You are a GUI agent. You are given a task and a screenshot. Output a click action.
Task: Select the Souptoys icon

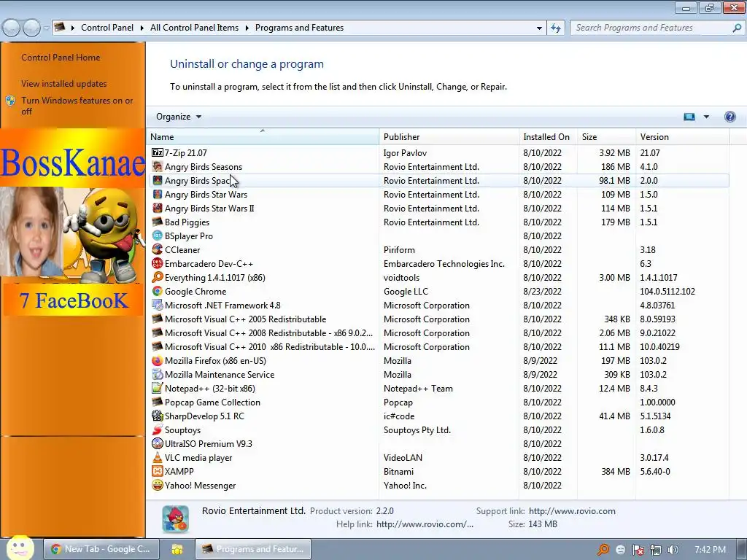158,429
